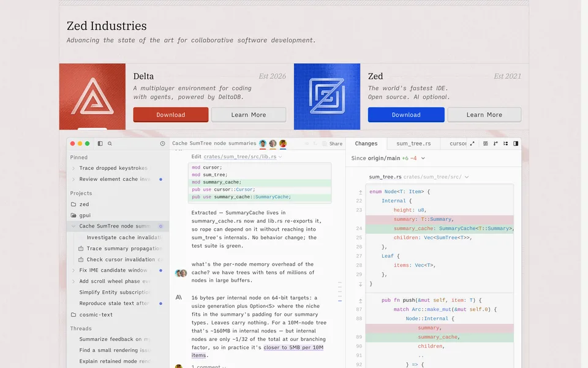
Task: Click the conversation minimap scroll markers
Action: tap(340, 292)
